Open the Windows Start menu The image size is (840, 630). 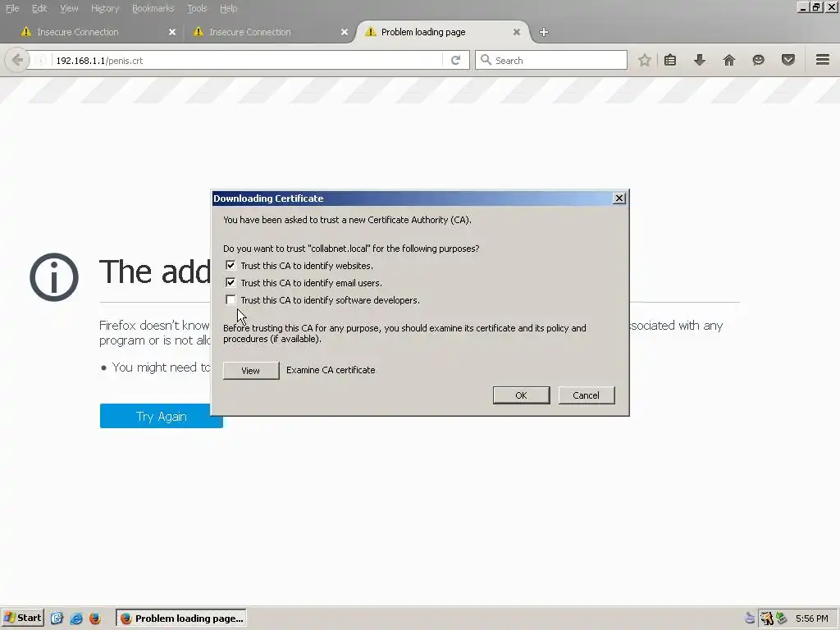point(22,619)
